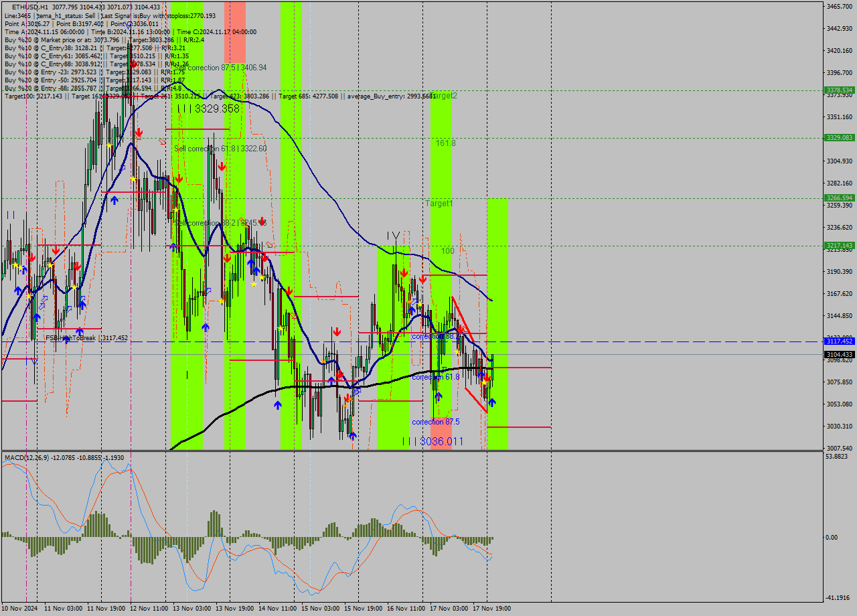Image resolution: width=857 pixels, height=616 pixels.
Task: Click the green 3378.534 price tag
Action: 839,90
